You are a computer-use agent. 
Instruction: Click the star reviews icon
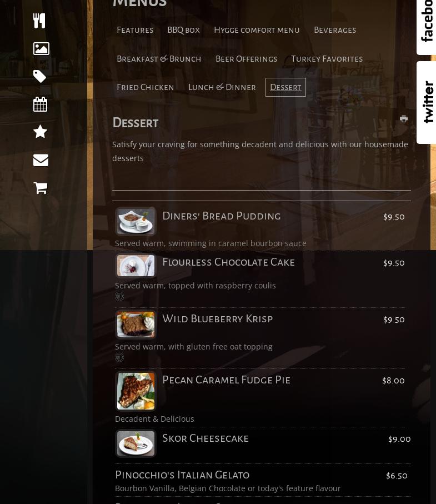pyautogui.click(x=40, y=132)
